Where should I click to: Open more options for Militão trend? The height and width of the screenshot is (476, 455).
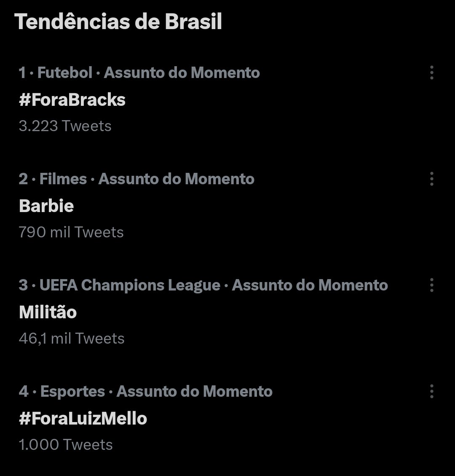(x=431, y=285)
